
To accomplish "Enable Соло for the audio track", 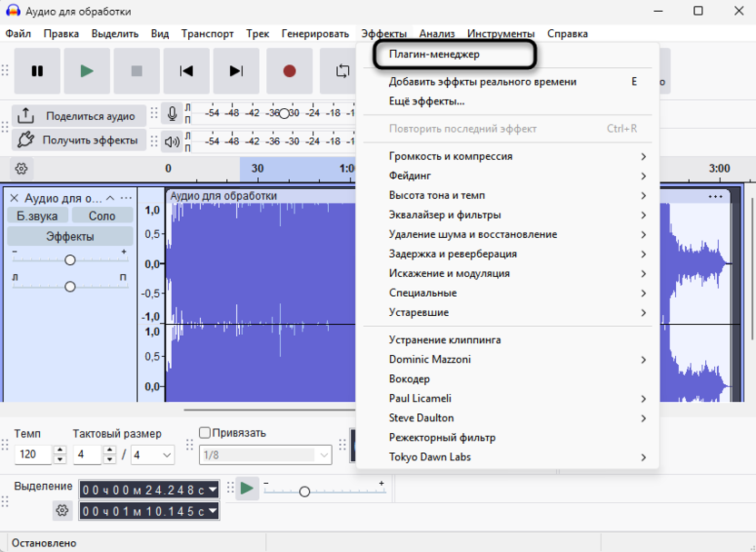I will click(x=102, y=215).
